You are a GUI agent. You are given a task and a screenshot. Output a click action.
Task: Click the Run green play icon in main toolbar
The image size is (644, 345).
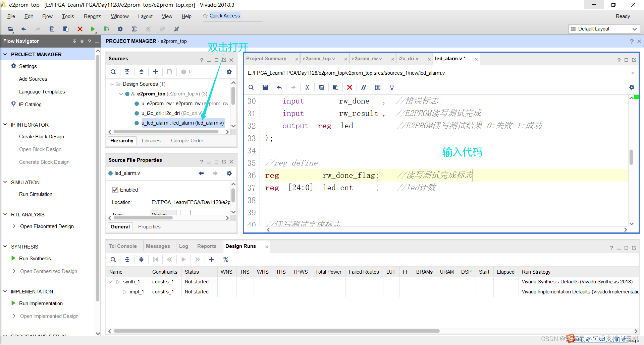(x=93, y=29)
